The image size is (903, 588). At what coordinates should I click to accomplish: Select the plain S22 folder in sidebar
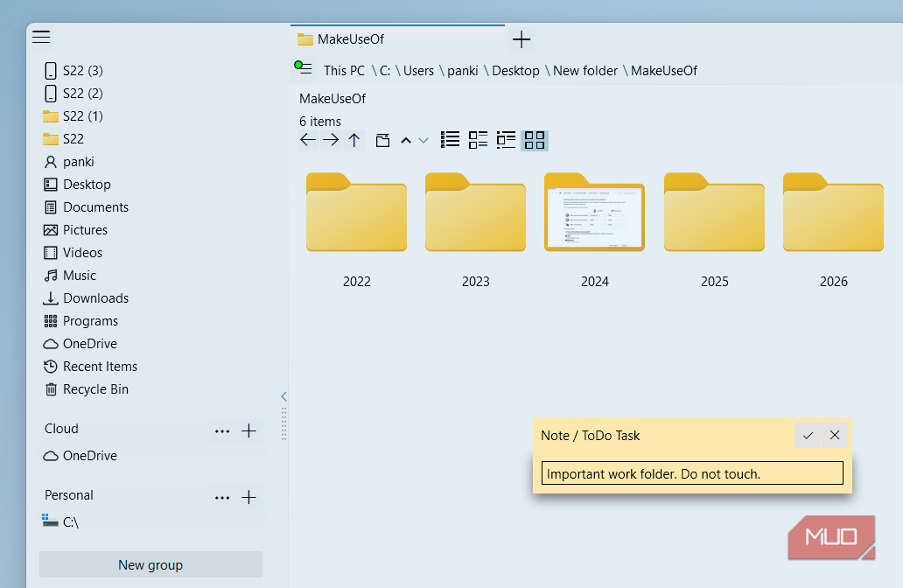point(63,139)
